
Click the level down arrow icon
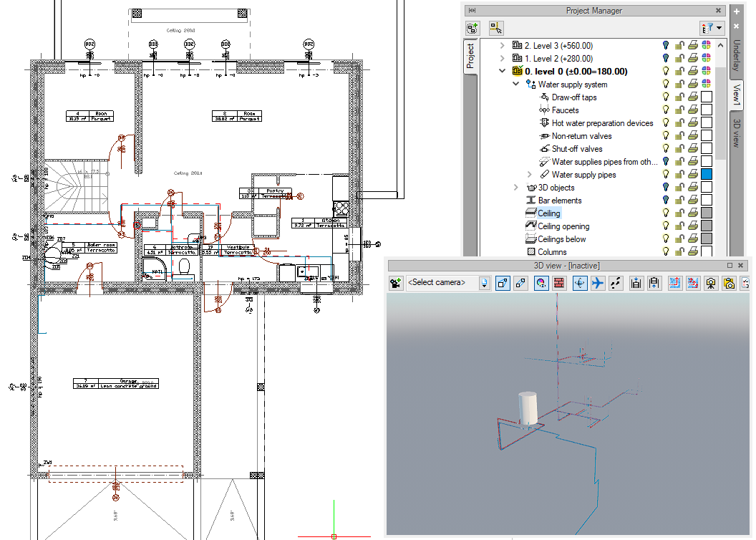tap(636, 283)
